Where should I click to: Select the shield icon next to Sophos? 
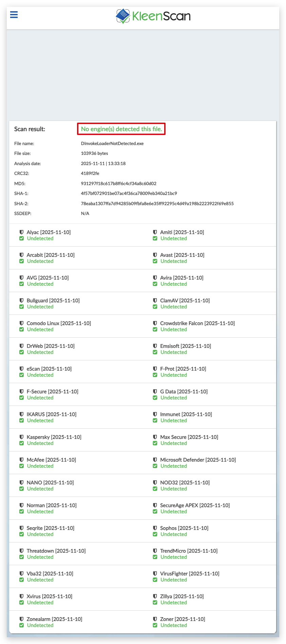point(155,528)
